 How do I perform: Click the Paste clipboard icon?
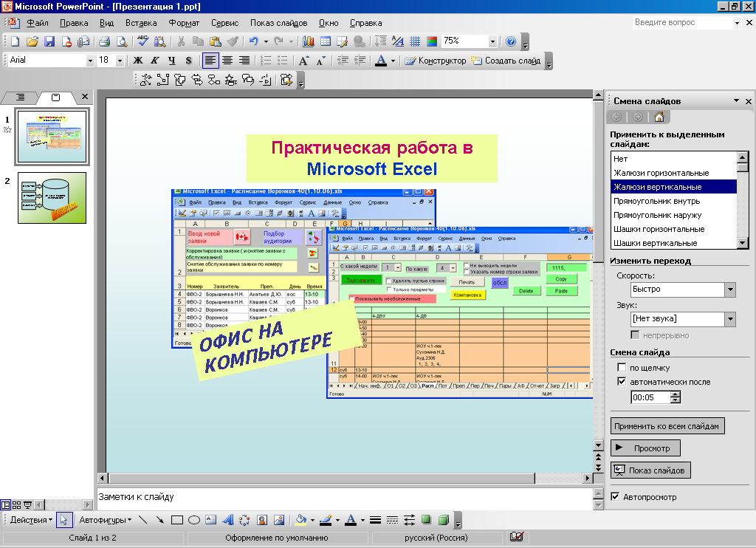tap(215, 41)
